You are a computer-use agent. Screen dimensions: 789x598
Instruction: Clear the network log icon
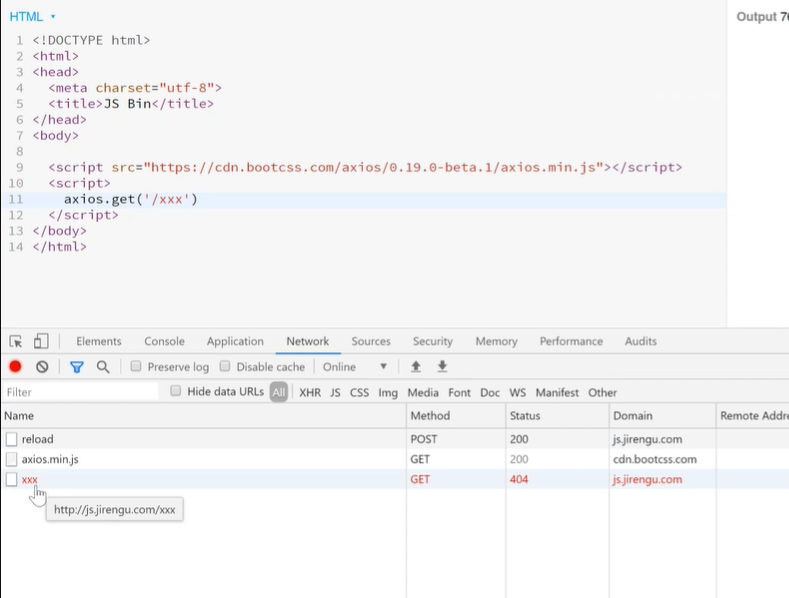click(42, 367)
